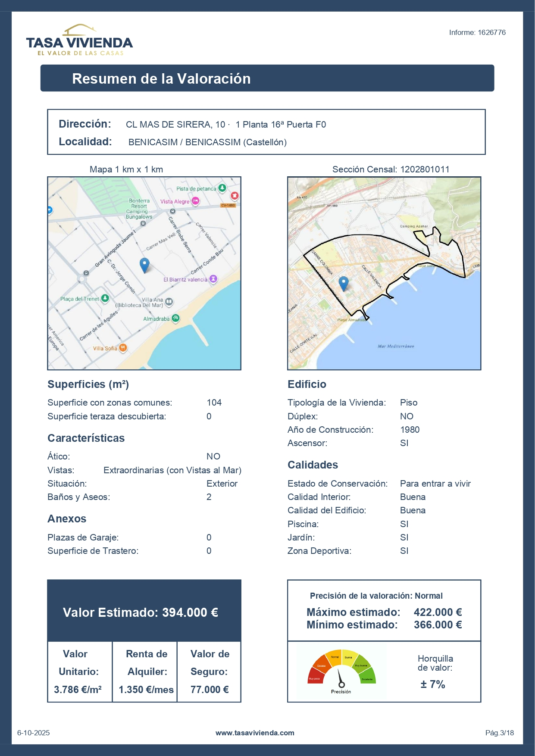Click Villa Ana library marker icon

coord(169,302)
